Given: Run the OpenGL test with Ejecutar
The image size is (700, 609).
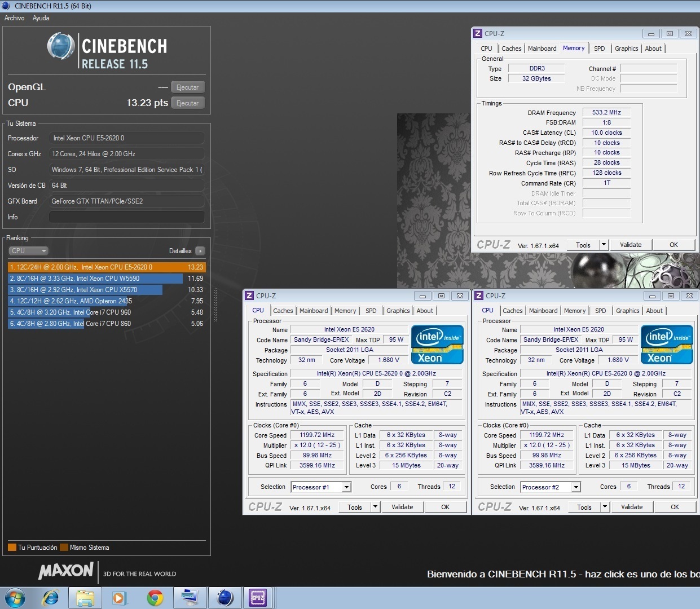Looking at the screenshot, I should click(188, 87).
